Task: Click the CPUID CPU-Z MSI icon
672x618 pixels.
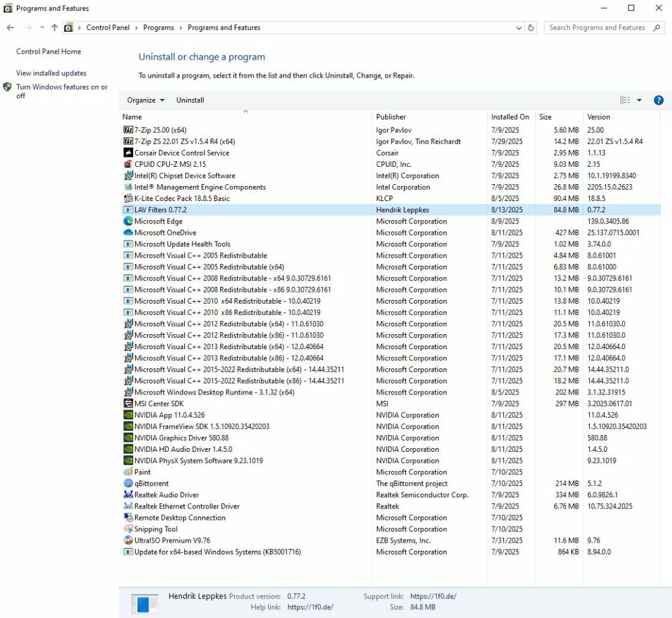Action: pos(128,164)
